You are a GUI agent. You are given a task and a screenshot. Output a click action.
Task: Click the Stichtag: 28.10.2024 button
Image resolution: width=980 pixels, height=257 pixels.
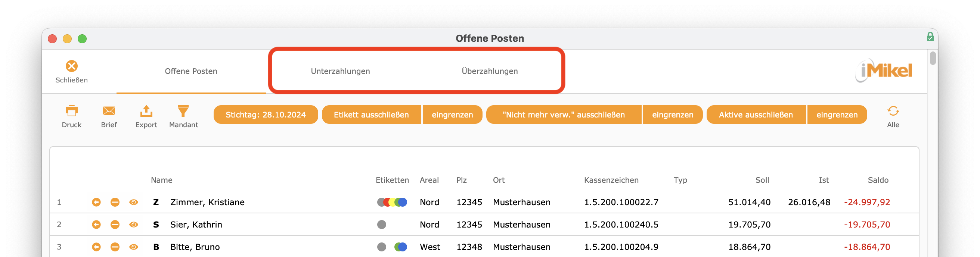pos(266,115)
